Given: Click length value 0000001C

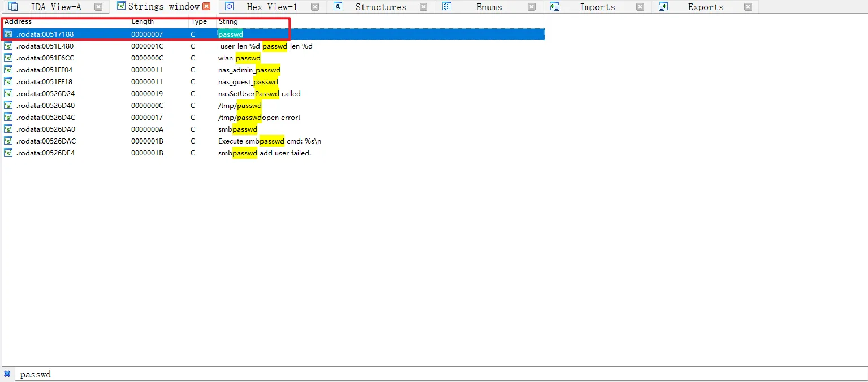Looking at the screenshot, I should pyautogui.click(x=147, y=46).
